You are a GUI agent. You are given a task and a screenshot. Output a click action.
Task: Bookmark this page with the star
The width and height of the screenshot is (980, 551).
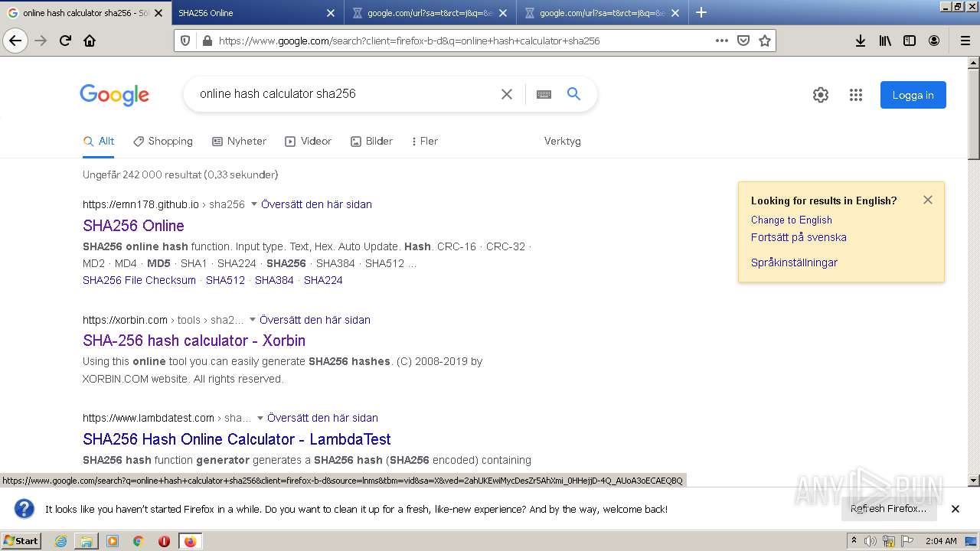[x=764, y=41]
